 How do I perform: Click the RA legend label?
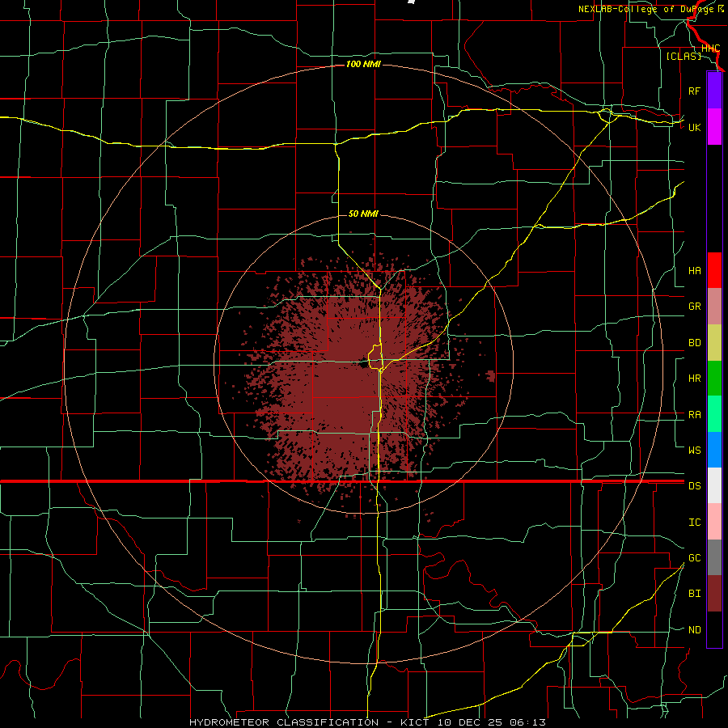coord(694,415)
